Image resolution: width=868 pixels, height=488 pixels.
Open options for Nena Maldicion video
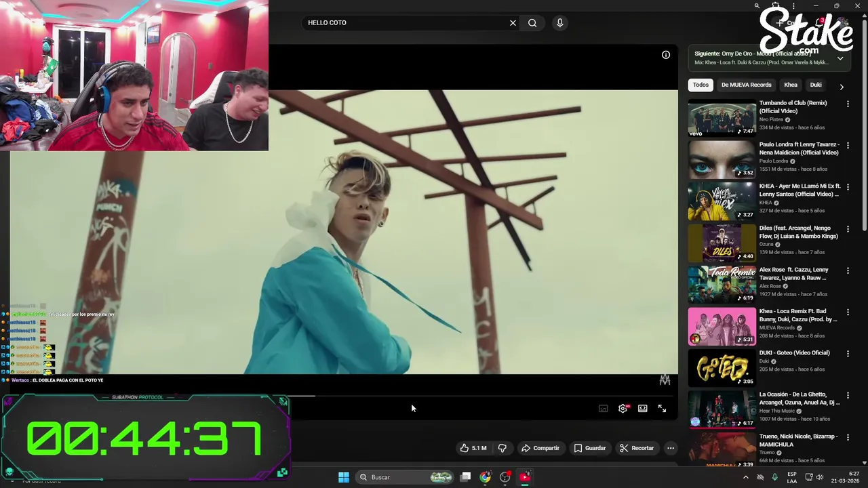point(848,145)
